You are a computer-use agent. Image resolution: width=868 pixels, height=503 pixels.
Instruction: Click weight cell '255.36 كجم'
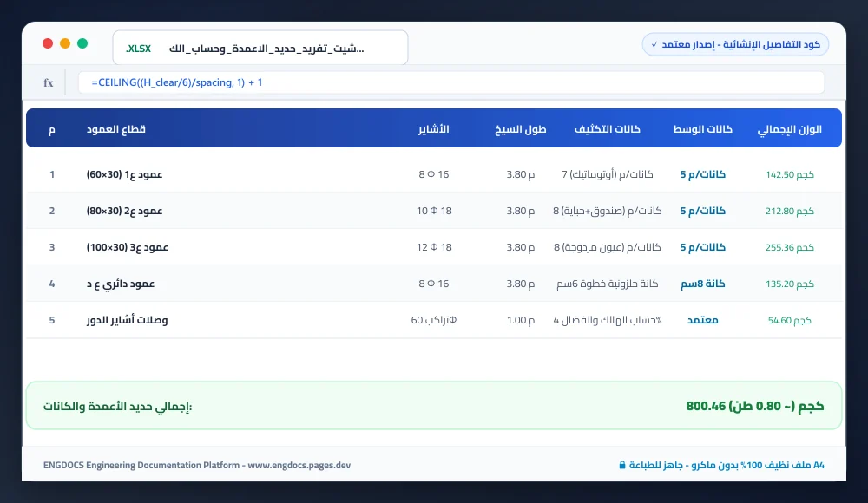coord(789,247)
